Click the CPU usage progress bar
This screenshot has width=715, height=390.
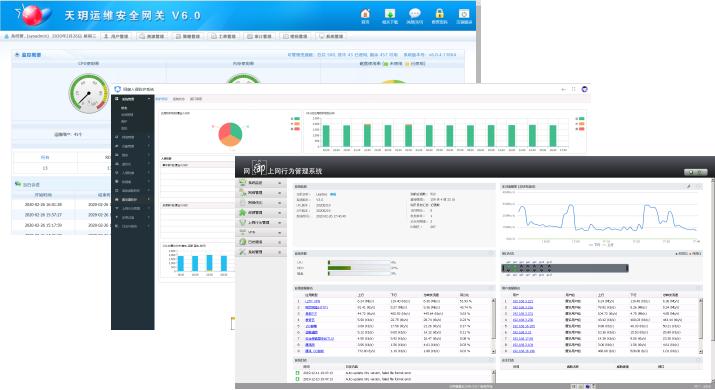pos(359,263)
